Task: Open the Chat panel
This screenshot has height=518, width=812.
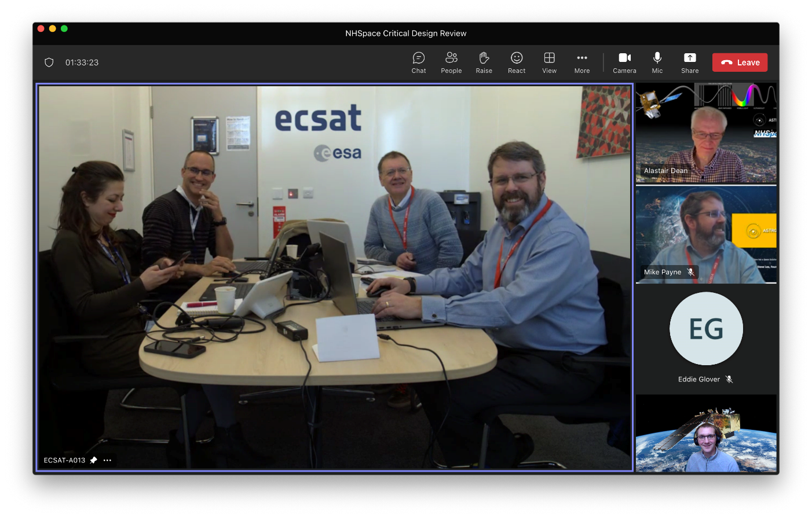Action: pyautogui.click(x=418, y=62)
